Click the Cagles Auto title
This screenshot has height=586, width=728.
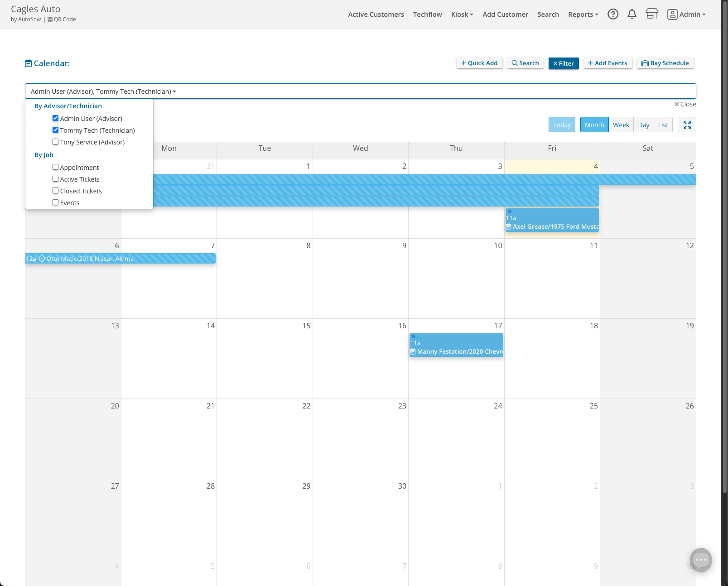pos(36,9)
